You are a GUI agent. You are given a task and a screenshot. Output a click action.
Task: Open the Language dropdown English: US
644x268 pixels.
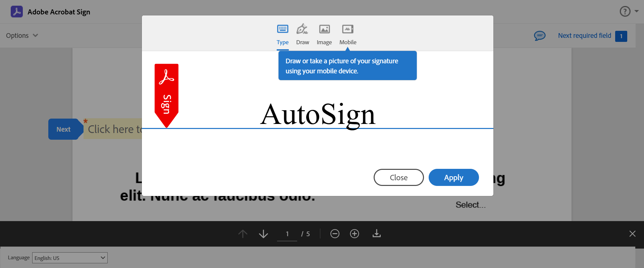pyautogui.click(x=70, y=258)
